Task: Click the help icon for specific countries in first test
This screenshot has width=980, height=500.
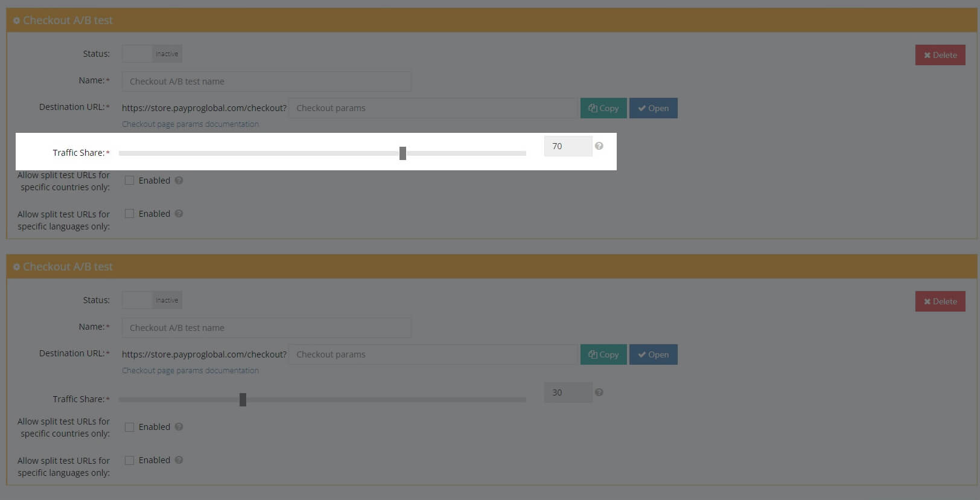Action: tap(179, 181)
